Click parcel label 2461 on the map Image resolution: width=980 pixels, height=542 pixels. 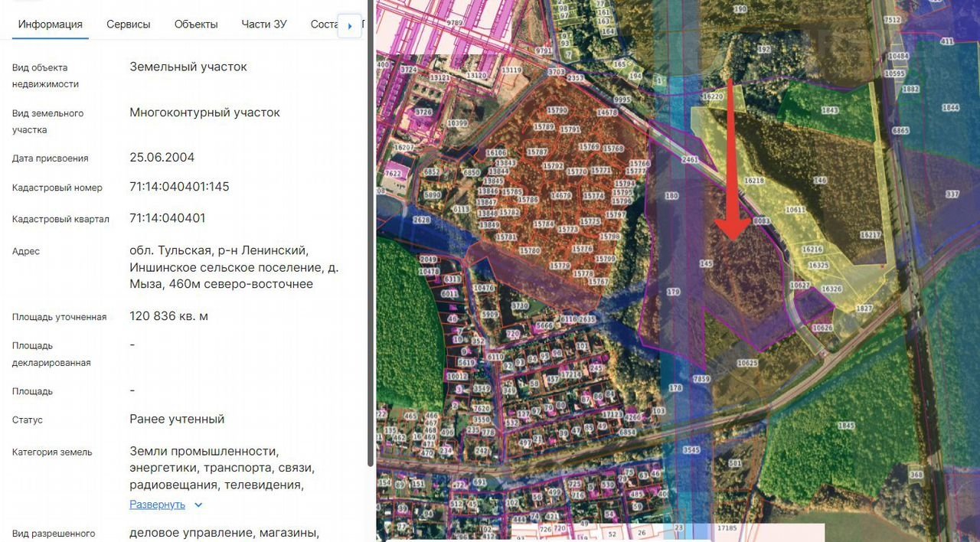click(x=690, y=160)
